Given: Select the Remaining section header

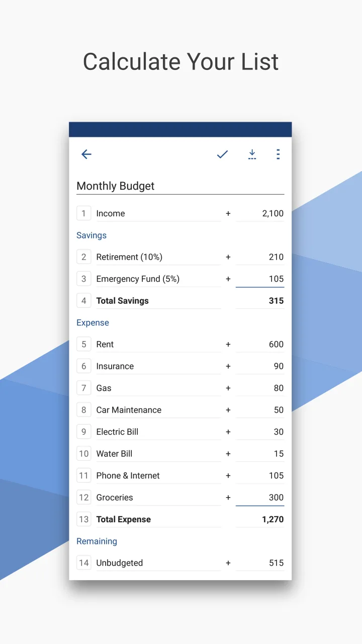Looking at the screenshot, I should [97, 541].
